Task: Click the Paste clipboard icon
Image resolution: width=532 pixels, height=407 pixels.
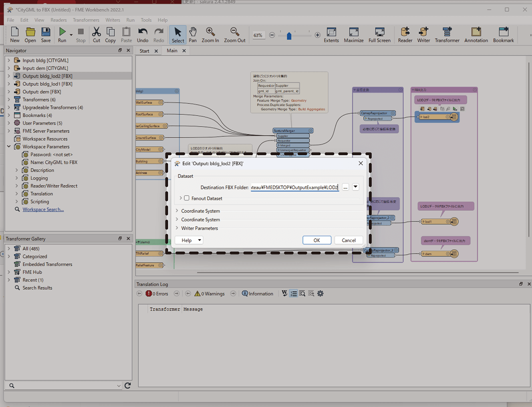Action: pos(126,34)
